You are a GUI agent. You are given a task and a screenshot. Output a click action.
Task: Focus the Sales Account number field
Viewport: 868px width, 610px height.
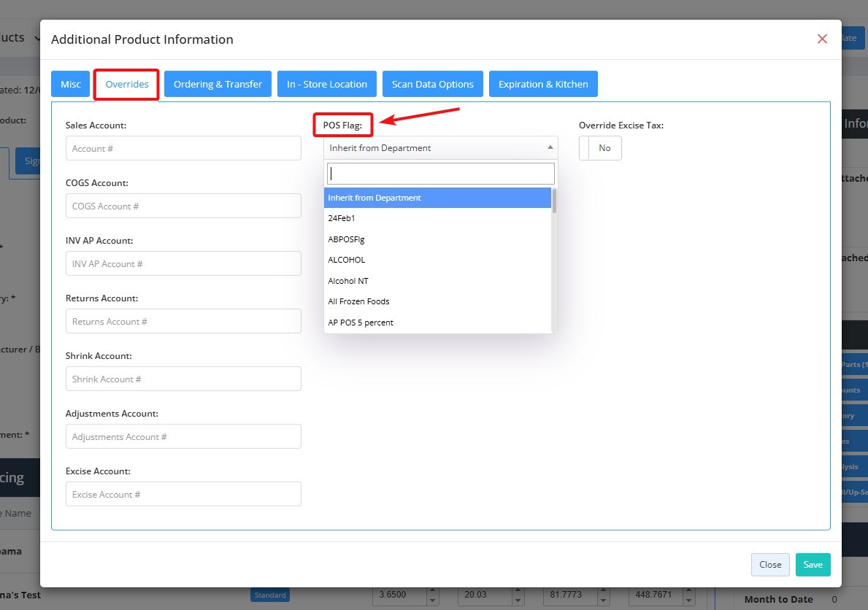(183, 148)
